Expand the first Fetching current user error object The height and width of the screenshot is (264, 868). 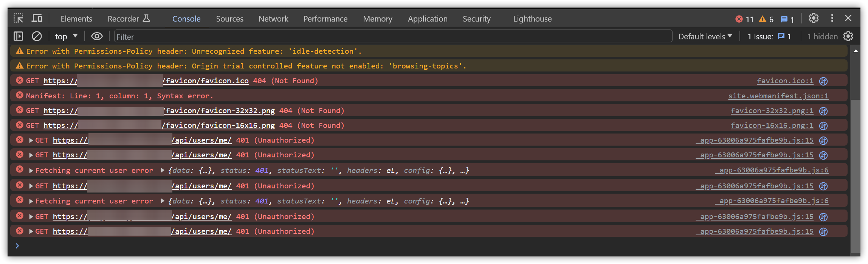coord(162,171)
